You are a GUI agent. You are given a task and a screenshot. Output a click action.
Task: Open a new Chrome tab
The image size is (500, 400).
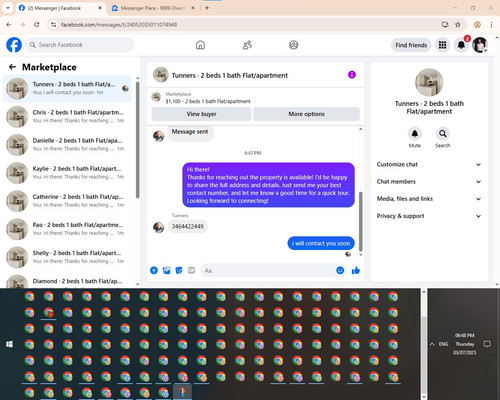(207, 8)
